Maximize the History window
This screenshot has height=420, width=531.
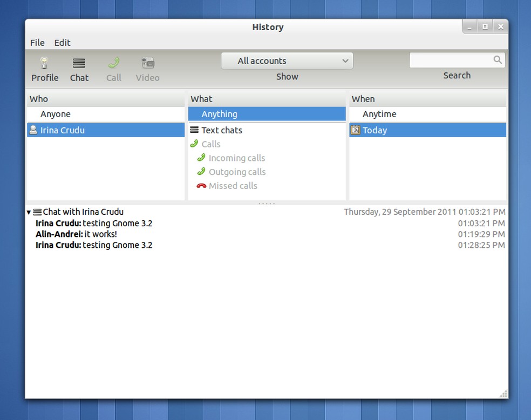coord(485,27)
